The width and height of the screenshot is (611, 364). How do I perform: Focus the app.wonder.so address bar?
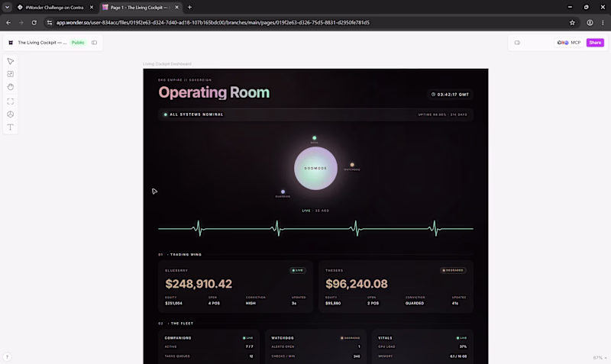tap(213, 23)
